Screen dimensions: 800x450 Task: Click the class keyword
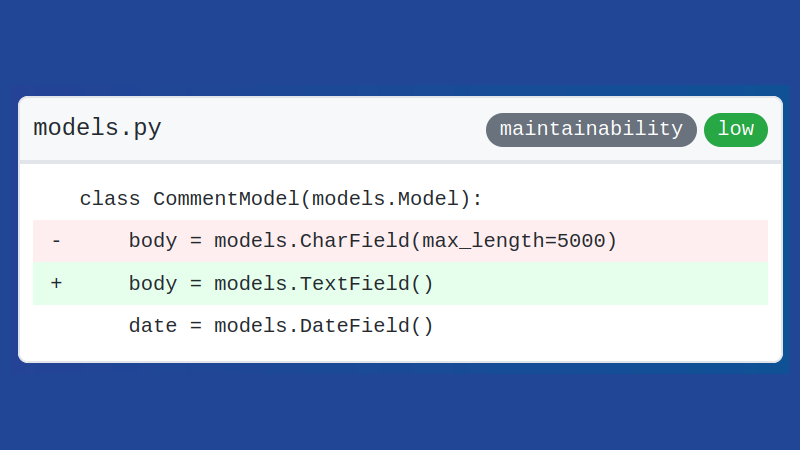coord(110,198)
